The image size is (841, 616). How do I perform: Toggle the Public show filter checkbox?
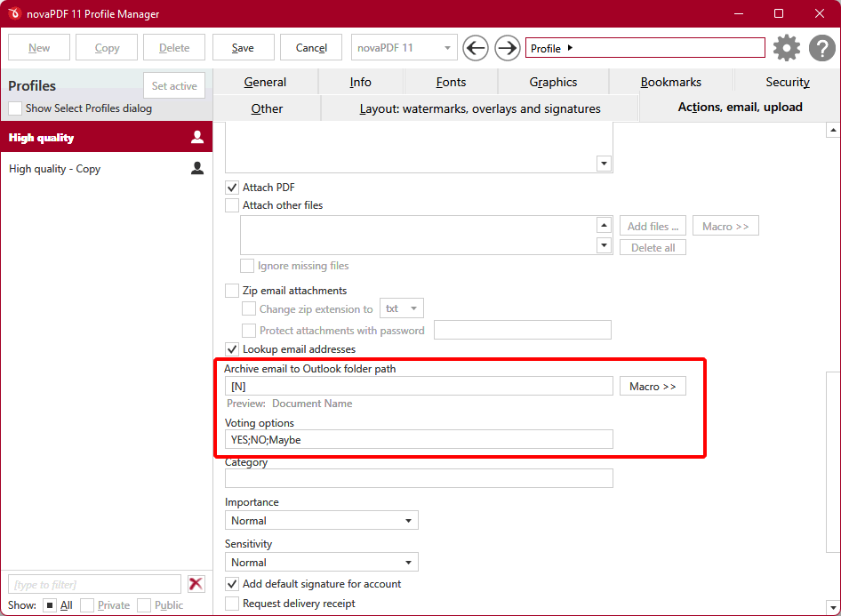point(144,605)
